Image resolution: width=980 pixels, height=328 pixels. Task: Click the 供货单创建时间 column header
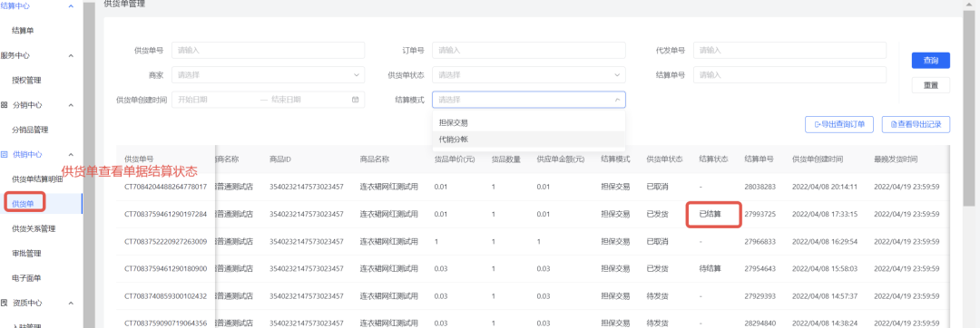tap(818, 159)
